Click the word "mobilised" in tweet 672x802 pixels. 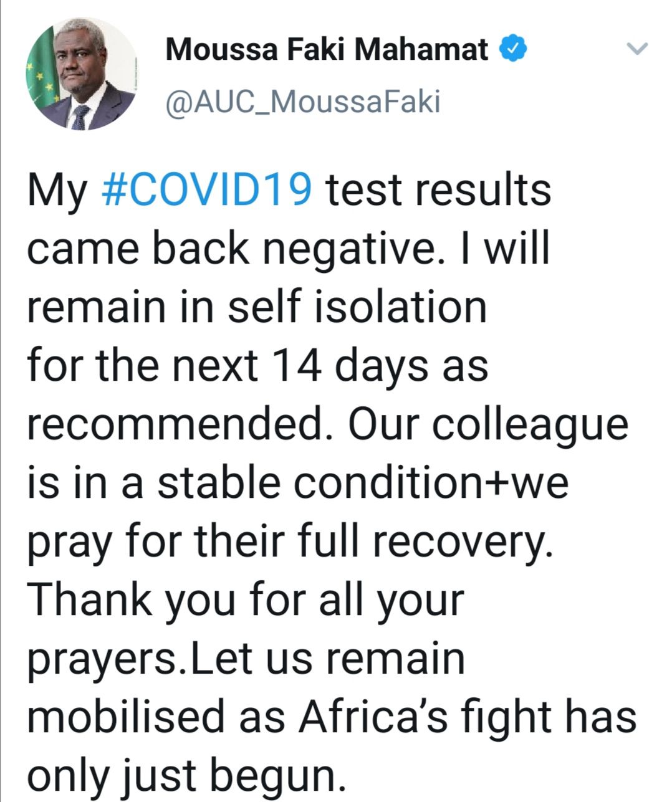click(x=129, y=717)
